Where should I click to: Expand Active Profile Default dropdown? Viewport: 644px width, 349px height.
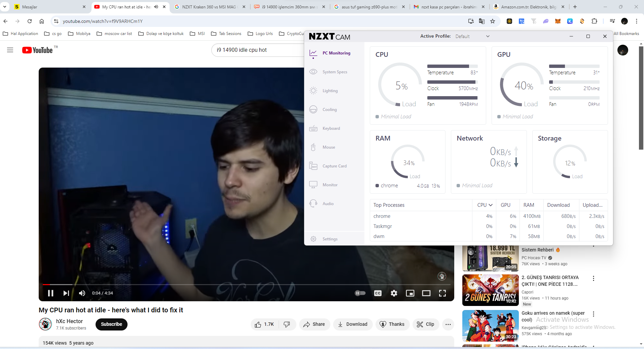pos(472,36)
